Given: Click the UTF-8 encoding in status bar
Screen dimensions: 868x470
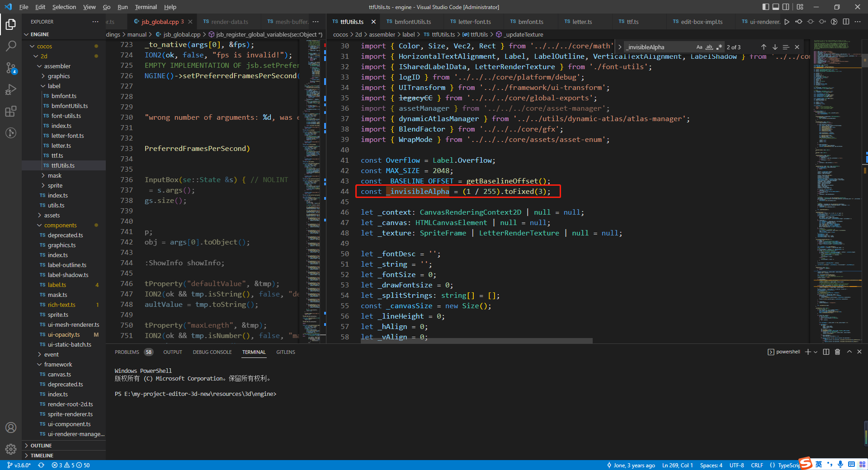Looking at the screenshot, I should point(736,465).
